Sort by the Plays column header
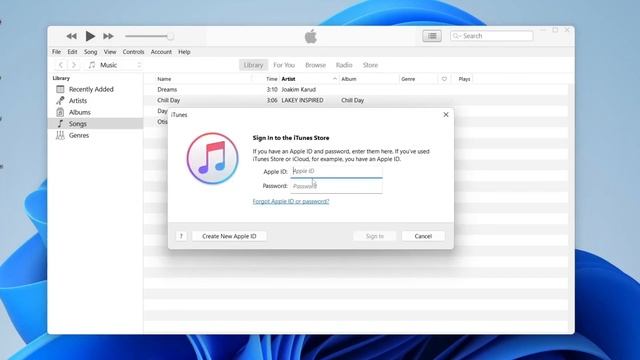Image resolution: width=640 pixels, height=360 pixels. pyautogui.click(x=464, y=79)
